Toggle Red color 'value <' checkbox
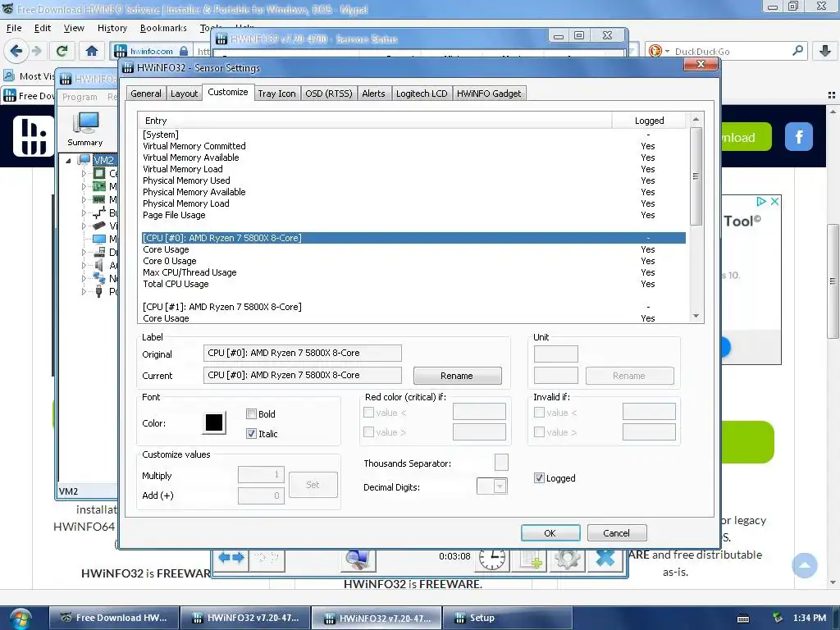The width and height of the screenshot is (840, 630). click(x=368, y=413)
